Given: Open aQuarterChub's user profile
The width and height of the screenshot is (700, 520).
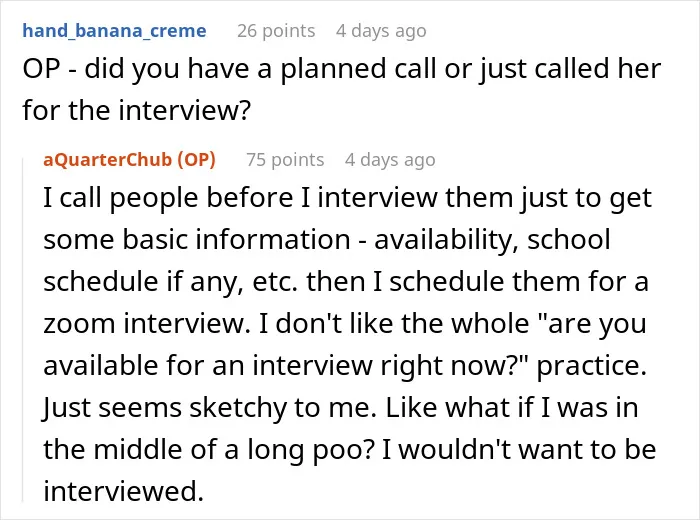Looking at the screenshot, I should (x=108, y=160).
